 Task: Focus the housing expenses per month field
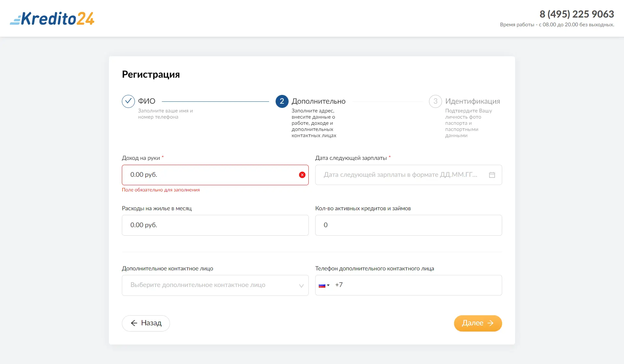coord(215,225)
